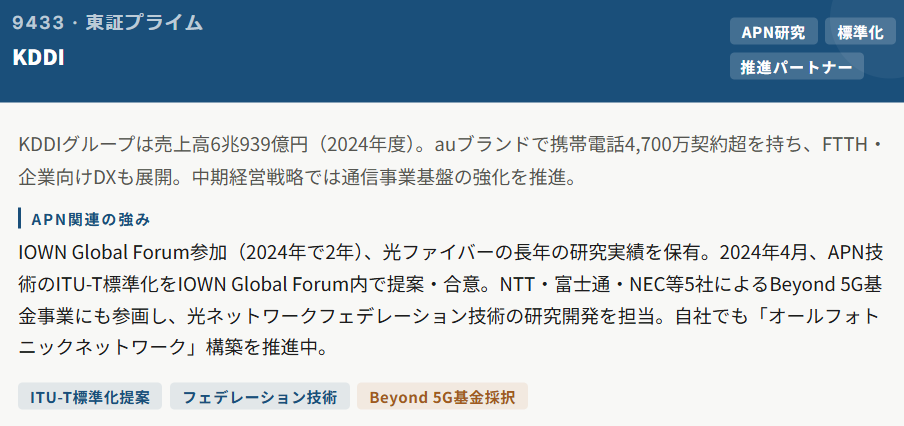The height and width of the screenshot is (426, 904).
Task: Select the 標準化 header tag
Action: (x=860, y=32)
